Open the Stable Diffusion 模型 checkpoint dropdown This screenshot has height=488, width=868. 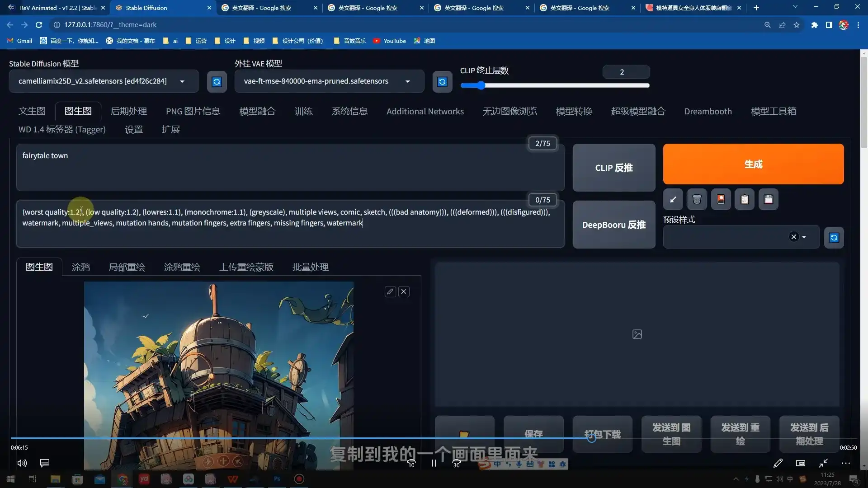pos(182,81)
